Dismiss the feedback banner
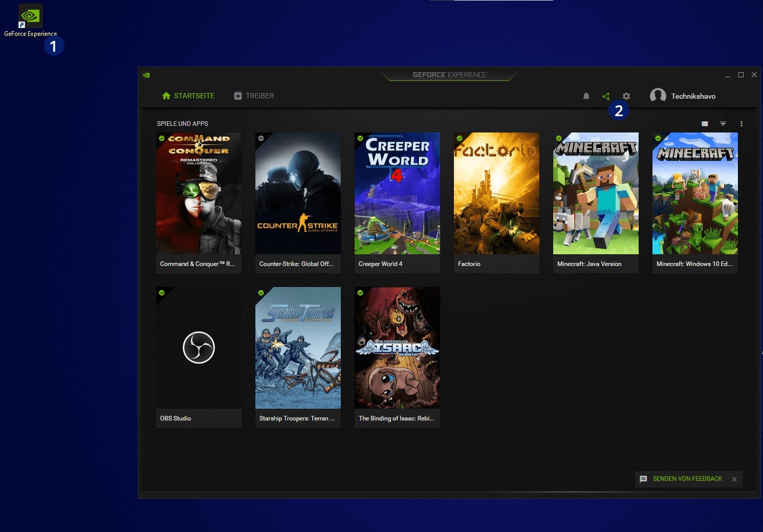This screenshot has height=532, width=763. (734, 479)
